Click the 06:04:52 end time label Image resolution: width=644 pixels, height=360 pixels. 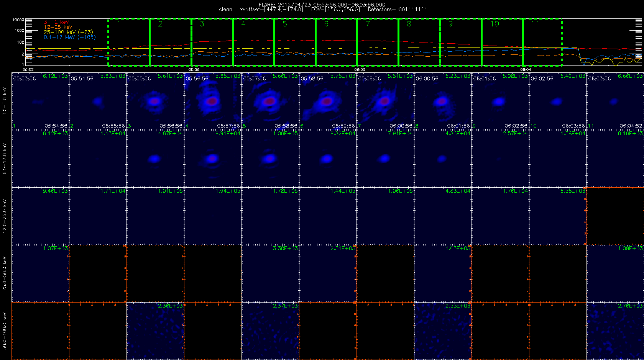631,126
